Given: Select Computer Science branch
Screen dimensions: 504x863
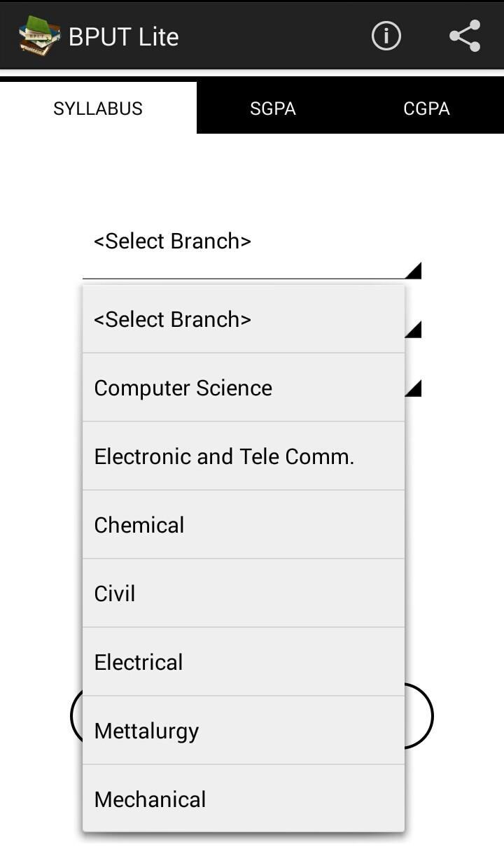Looking at the screenshot, I should point(243,388).
